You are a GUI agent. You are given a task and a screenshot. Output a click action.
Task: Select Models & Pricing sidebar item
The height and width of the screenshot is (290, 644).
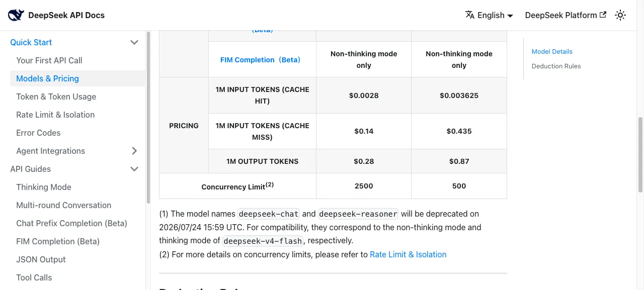[77, 78]
